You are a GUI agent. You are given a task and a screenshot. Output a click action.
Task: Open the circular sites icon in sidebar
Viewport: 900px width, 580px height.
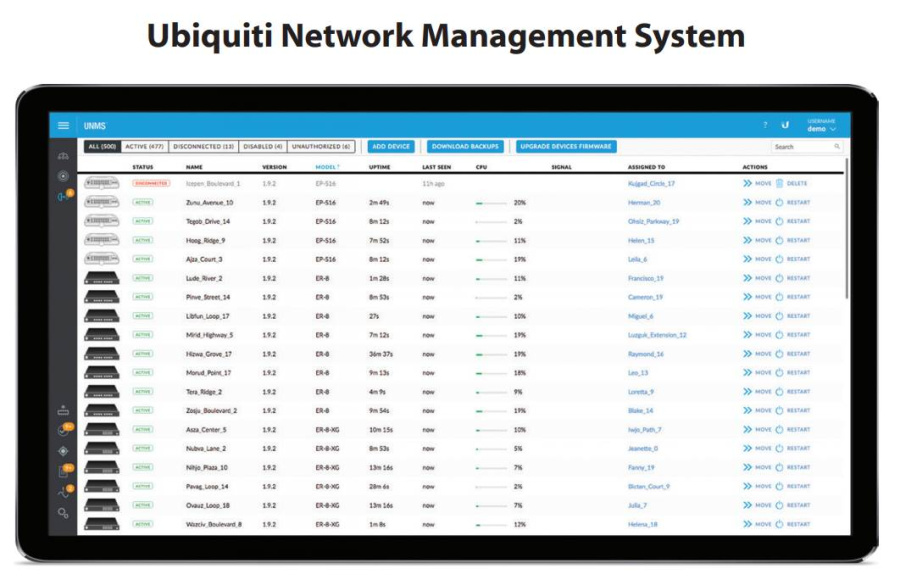(x=63, y=176)
